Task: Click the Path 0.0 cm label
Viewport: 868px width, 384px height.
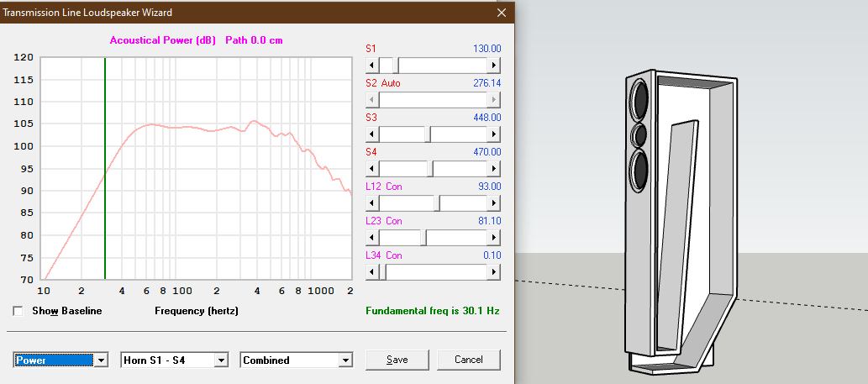Action: pos(254,40)
